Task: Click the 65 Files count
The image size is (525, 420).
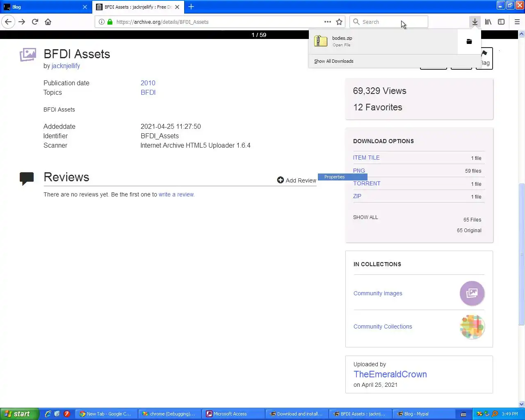Action: pos(472,220)
